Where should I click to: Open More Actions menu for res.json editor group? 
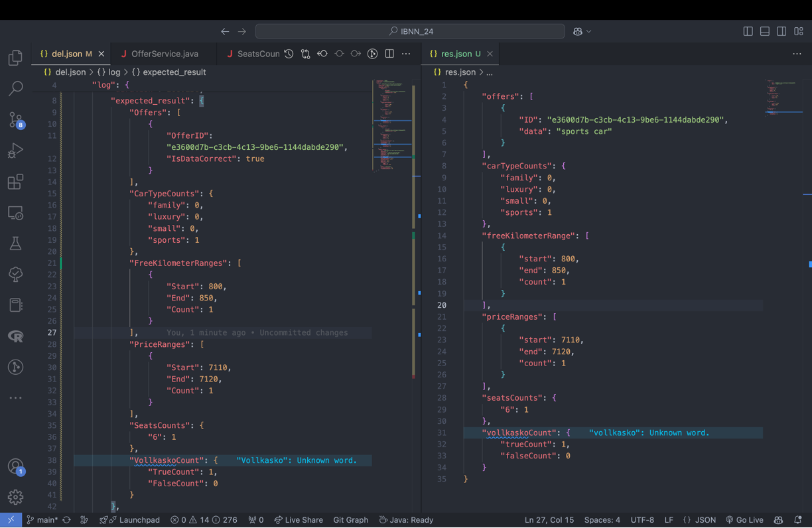pyautogui.click(x=797, y=54)
